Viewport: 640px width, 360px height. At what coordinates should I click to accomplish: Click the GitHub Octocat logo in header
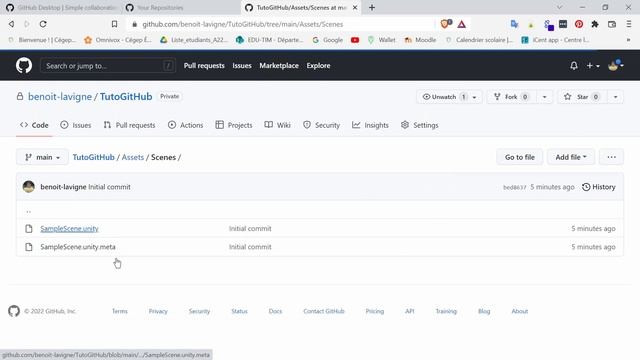[24, 65]
